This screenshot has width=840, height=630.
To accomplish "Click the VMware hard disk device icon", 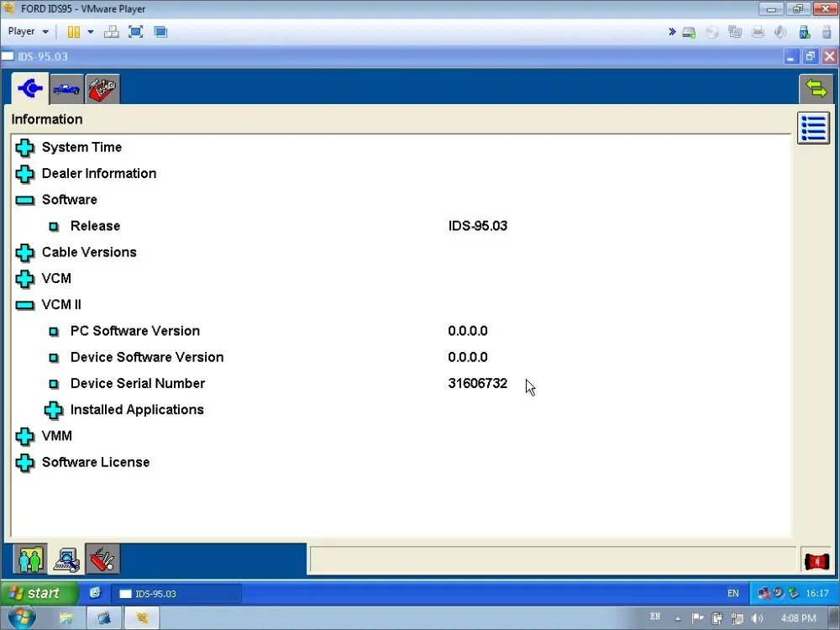I will (689, 33).
